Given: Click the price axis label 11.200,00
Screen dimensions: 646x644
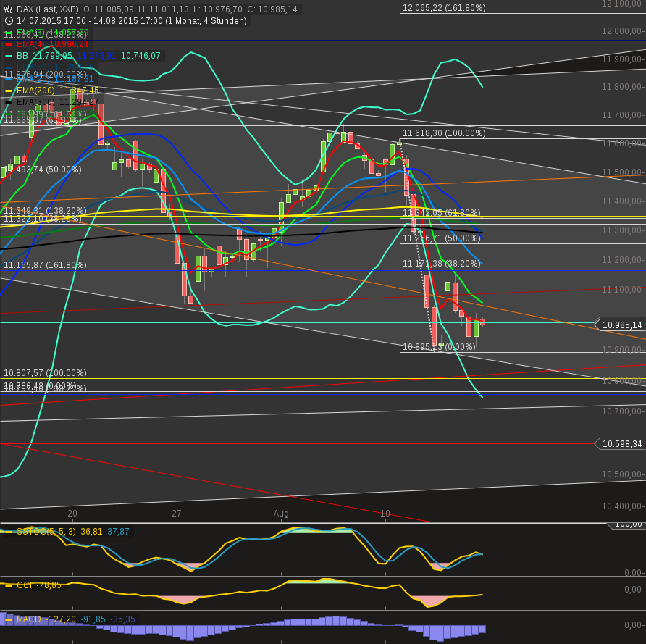Looking at the screenshot, I should click(623, 260).
